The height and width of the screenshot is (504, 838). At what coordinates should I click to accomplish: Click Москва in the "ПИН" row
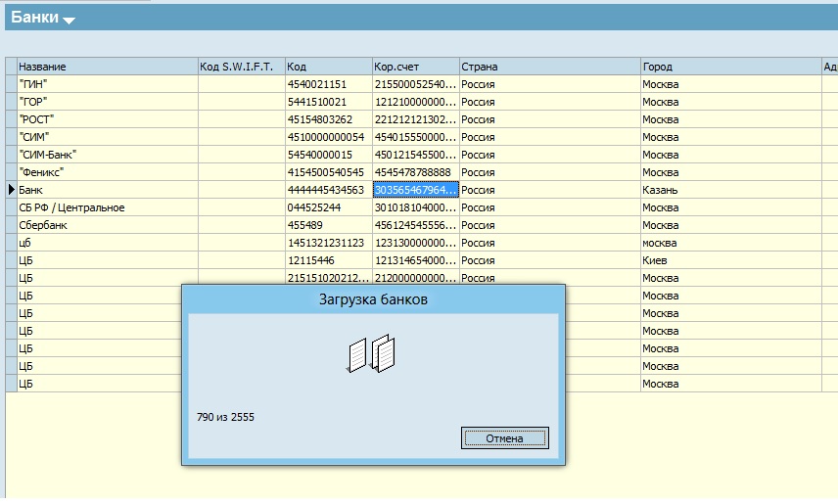731,84
